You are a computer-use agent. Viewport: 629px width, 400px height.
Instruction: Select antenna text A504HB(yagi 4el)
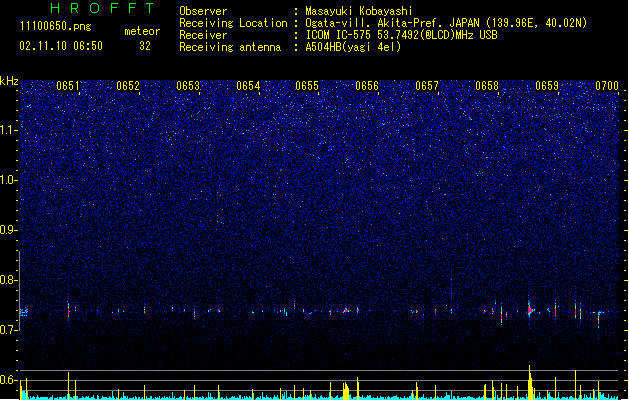pyautogui.click(x=353, y=47)
